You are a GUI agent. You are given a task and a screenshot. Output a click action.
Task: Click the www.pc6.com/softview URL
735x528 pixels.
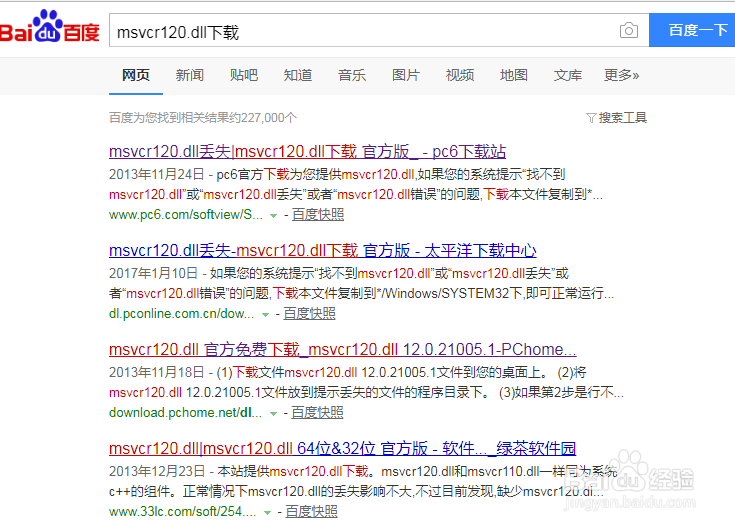(x=186, y=215)
